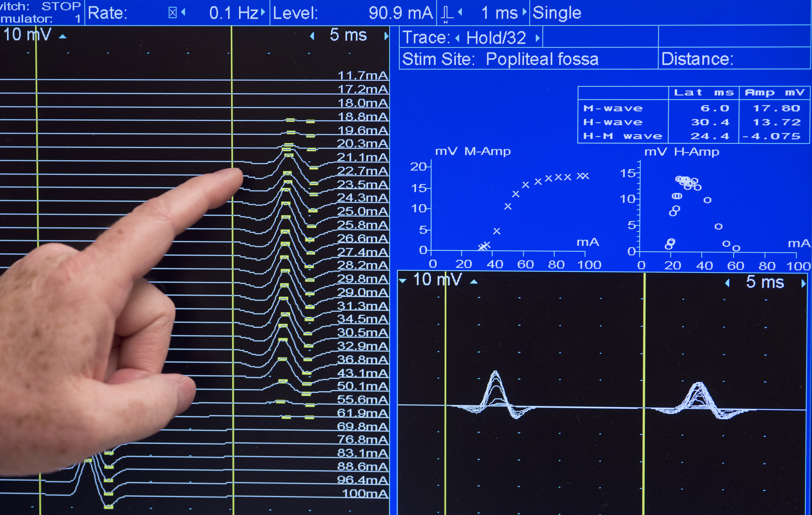
Task: Click the Amp mV column header
Action: [x=775, y=92]
